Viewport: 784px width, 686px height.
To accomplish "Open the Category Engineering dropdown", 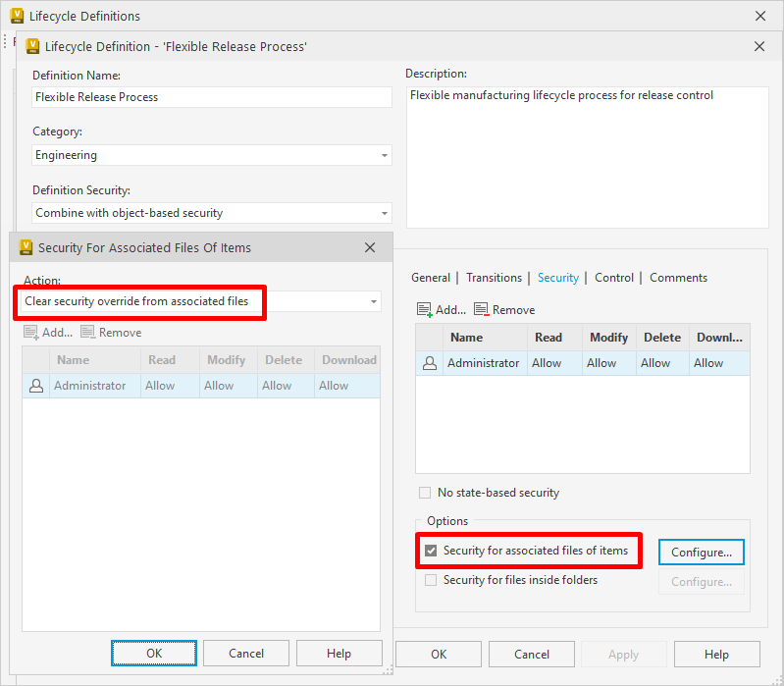I will [212, 155].
